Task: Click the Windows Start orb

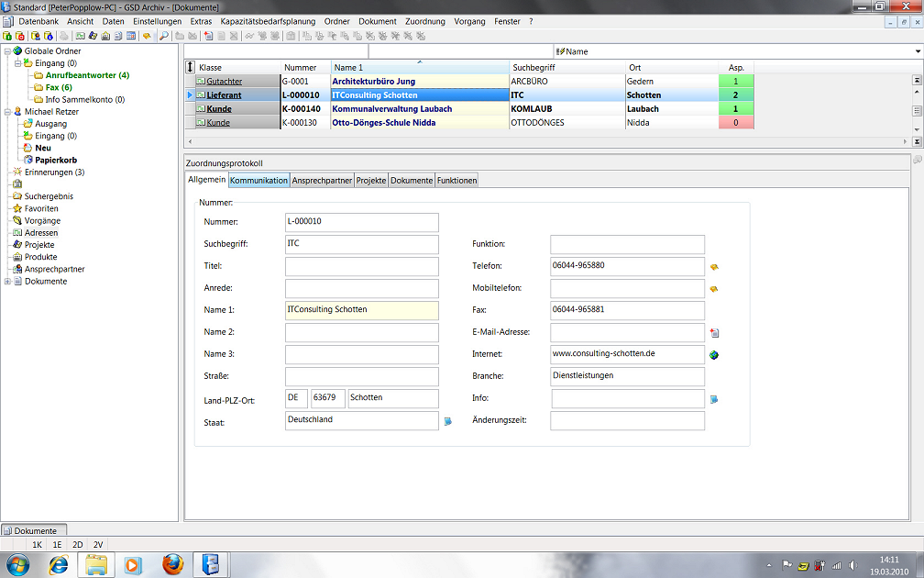Action: coord(17,565)
